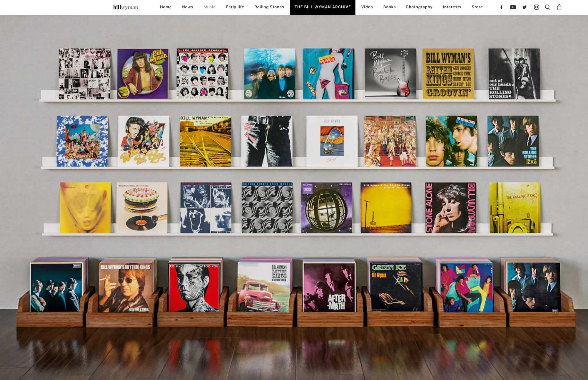Click the Groovin' Rhythm Kings album cover
The width and height of the screenshot is (588, 380).
[448, 74]
